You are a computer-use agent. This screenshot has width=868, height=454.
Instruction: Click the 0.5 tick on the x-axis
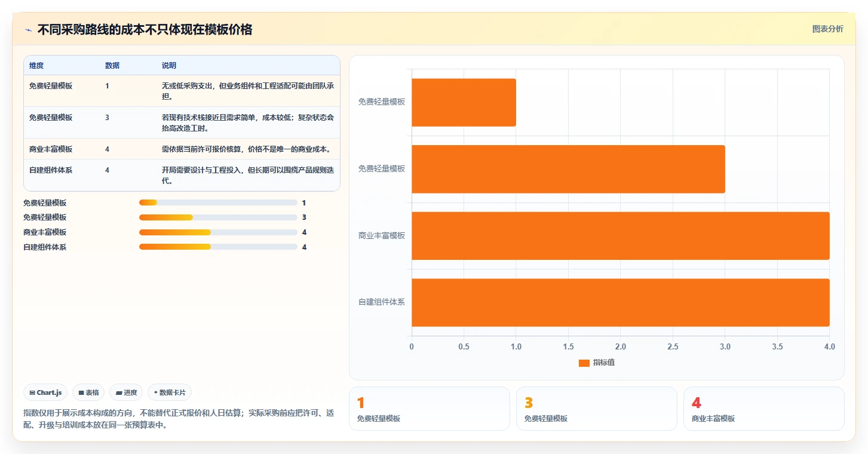[x=464, y=346]
